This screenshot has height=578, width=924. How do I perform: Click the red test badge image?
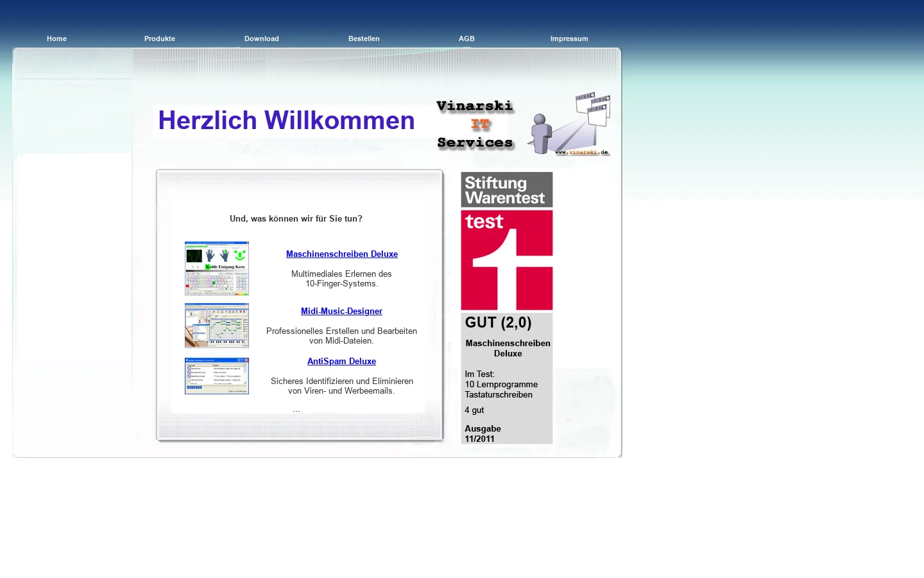click(507, 260)
